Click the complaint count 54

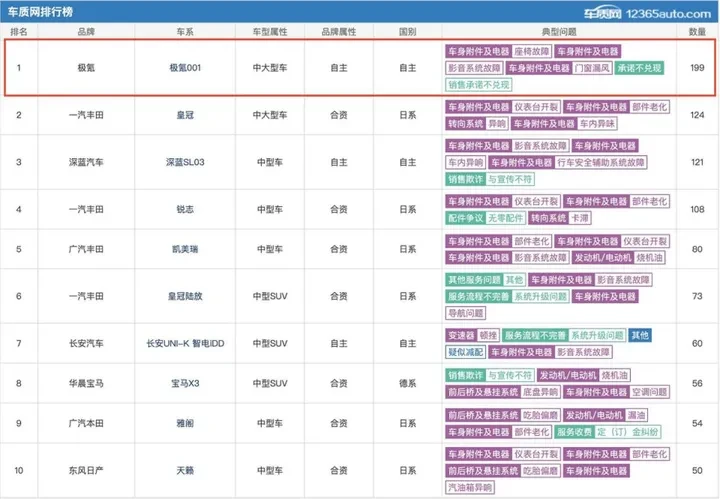click(697, 423)
